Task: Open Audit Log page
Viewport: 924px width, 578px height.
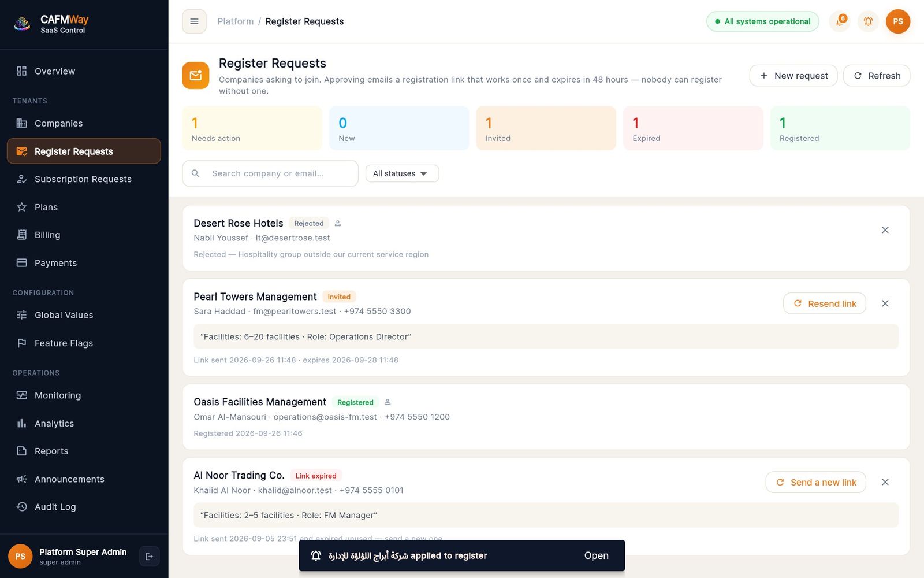Action: click(x=84, y=507)
